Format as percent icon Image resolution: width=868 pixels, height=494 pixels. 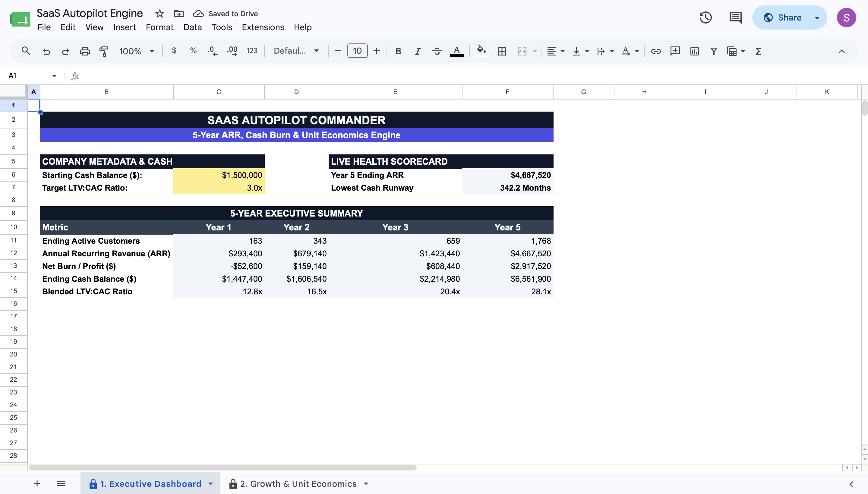click(193, 51)
